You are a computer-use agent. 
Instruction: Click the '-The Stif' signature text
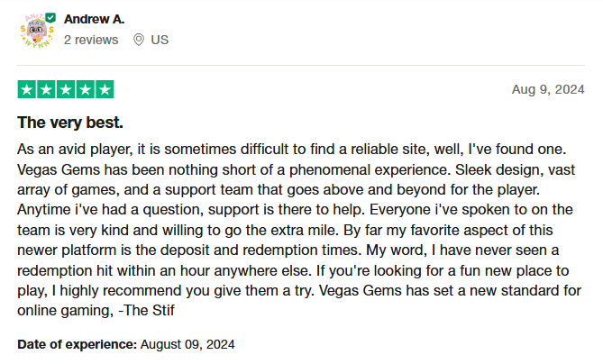point(147,310)
